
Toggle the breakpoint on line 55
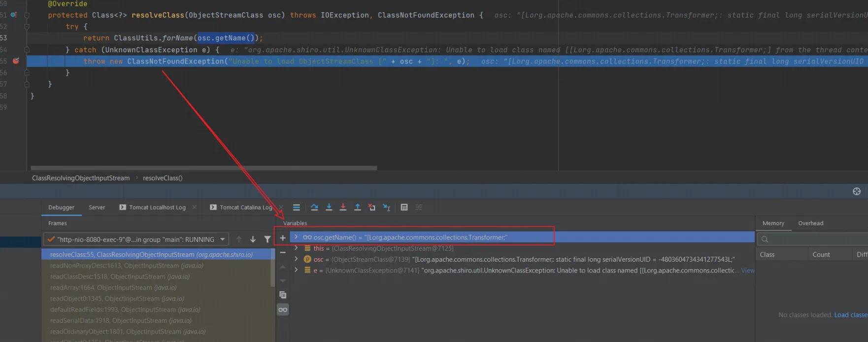[x=16, y=61]
